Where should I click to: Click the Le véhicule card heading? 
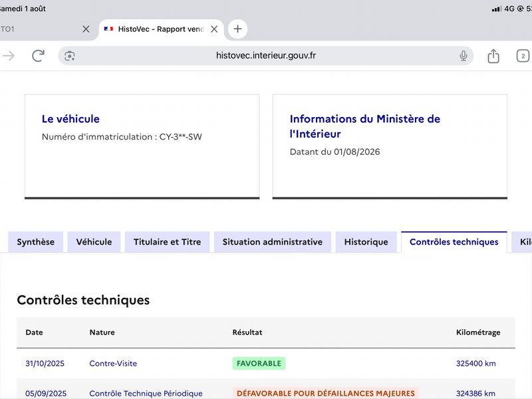[70, 119]
